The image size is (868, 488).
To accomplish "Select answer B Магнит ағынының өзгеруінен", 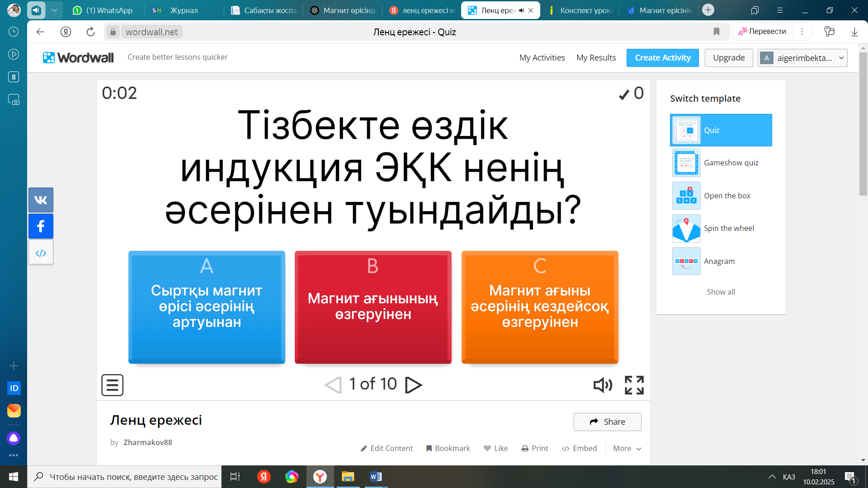I will pyautogui.click(x=373, y=307).
